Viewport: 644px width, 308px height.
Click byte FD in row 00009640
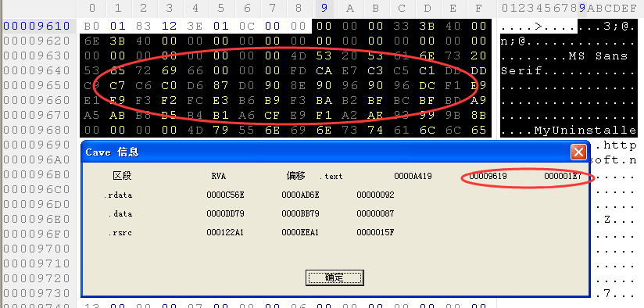click(x=299, y=70)
